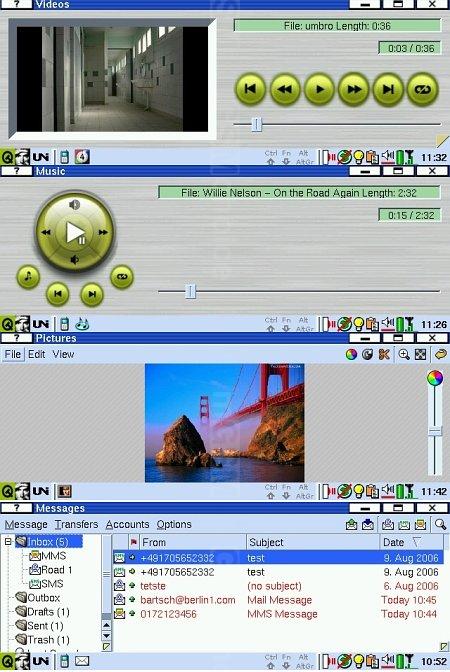
Task: Toggle repeat button in Music player
Action: [x=122, y=277]
